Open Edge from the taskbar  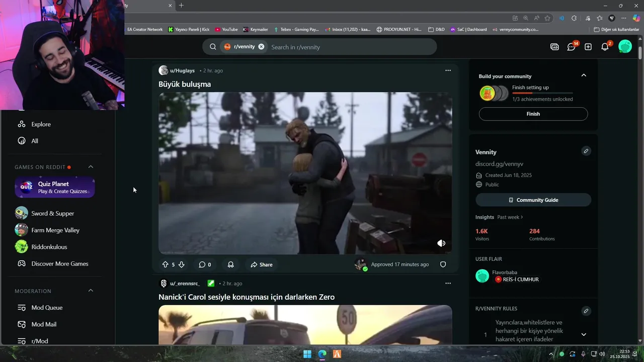pyautogui.click(x=322, y=354)
